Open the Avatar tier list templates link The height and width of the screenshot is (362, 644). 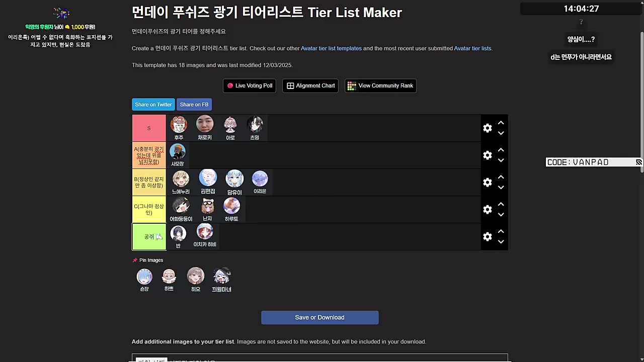pyautogui.click(x=331, y=48)
